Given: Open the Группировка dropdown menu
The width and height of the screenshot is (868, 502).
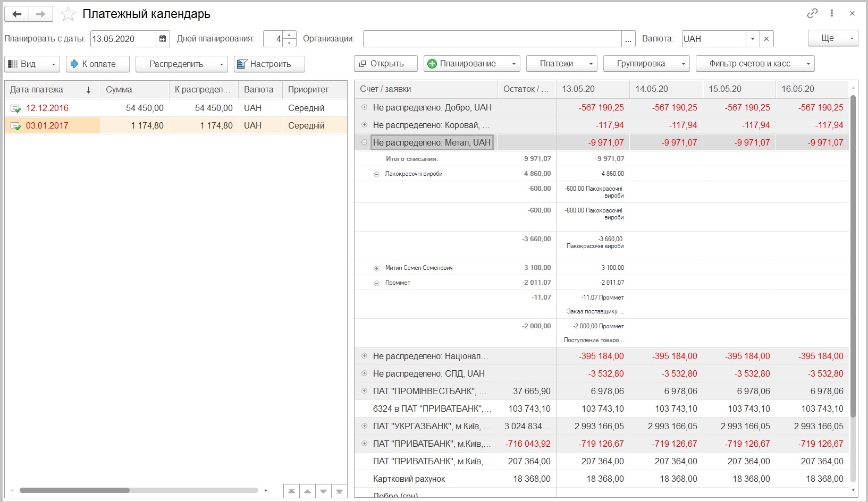Looking at the screenshot, I should point(646,64).
